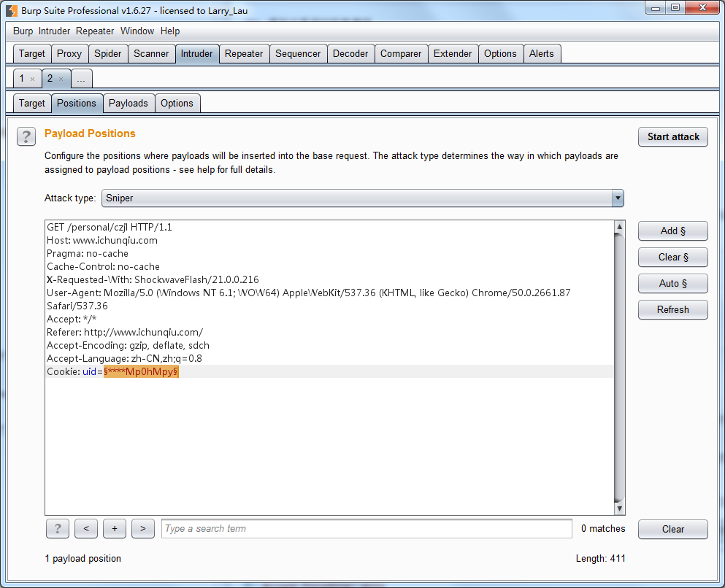This screenshot has width=725, height=588.
Task: Switch to the Proxy tool tab
Action: pos(69,54)
